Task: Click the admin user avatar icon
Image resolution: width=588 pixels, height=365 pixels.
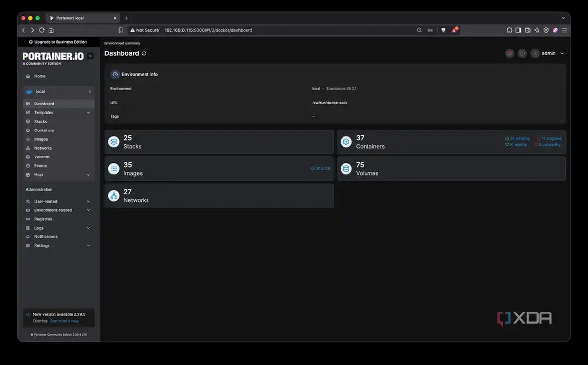Action: (535, 53)
